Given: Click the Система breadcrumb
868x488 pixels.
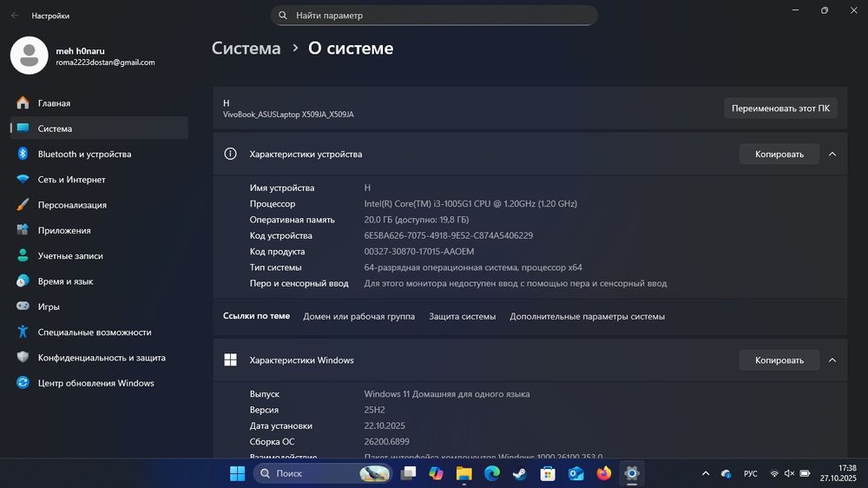Looking at the screenshot, I should 247,48.
